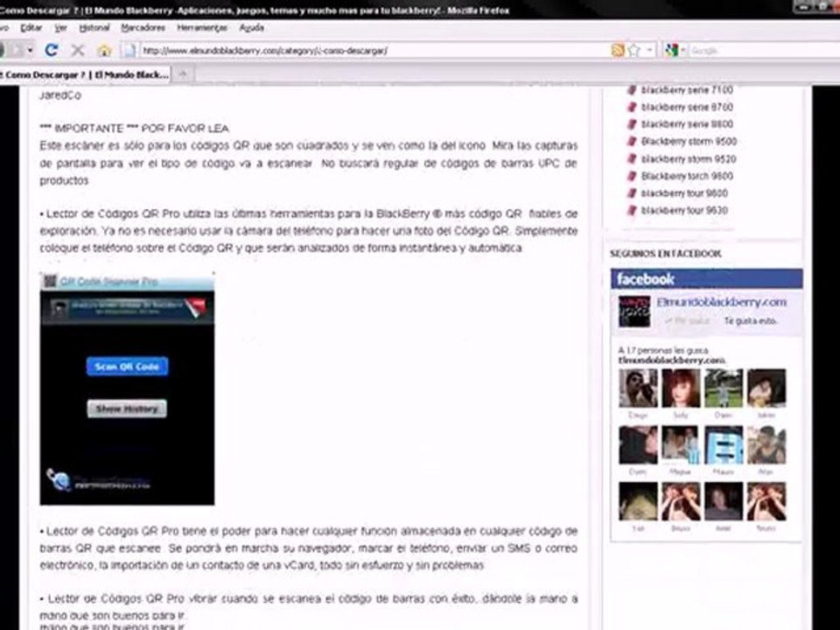Screen dimensions: 840x630
Task: Open the Ayuda menu
Action: click(x=251, y=27)
